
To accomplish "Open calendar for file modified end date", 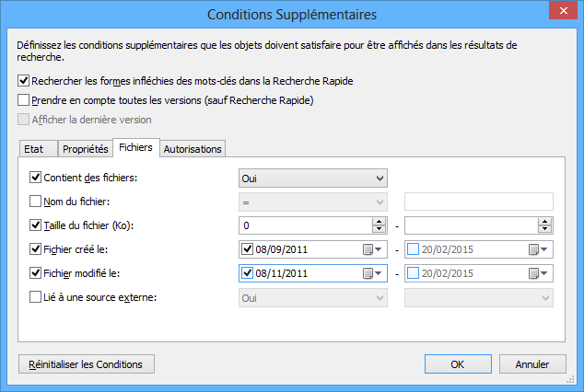I will coord(538,272).
